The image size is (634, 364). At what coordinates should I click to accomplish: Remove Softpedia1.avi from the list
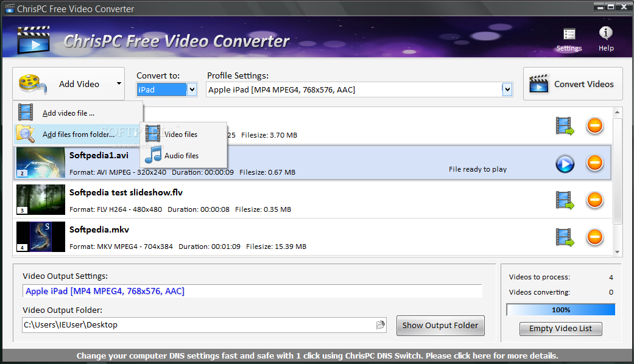[x=595, y=163]
